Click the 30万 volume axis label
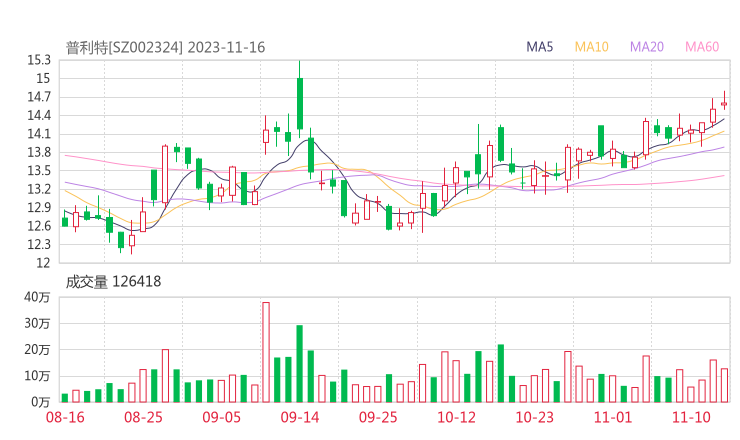740x440 pixels. (x=37, y=324)
